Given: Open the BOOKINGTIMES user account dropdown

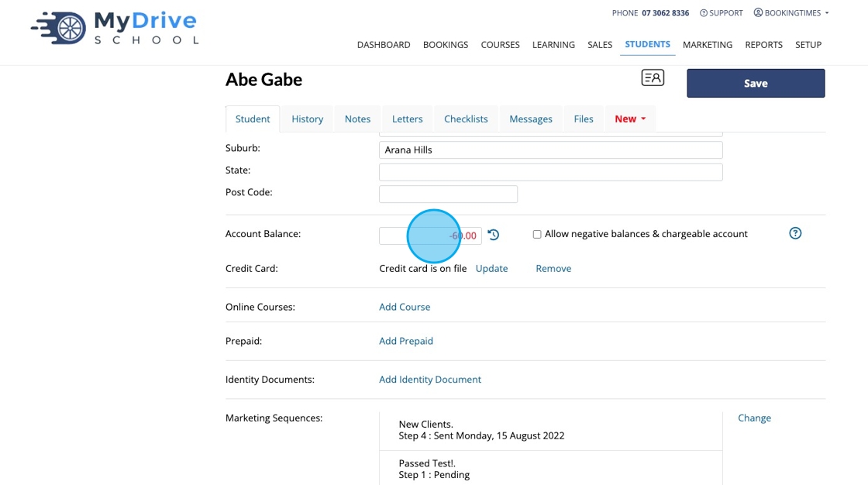Looking at the screenshot, I should coord(791,13).
